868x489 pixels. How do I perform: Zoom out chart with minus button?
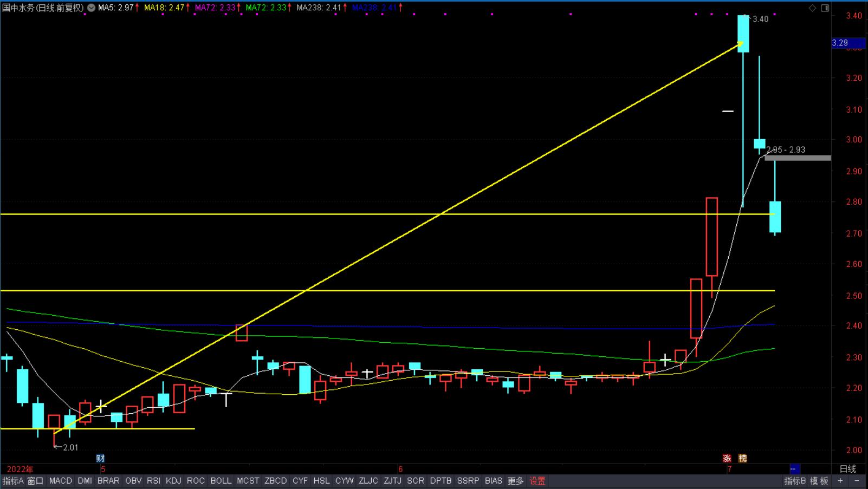pos(857,481)
